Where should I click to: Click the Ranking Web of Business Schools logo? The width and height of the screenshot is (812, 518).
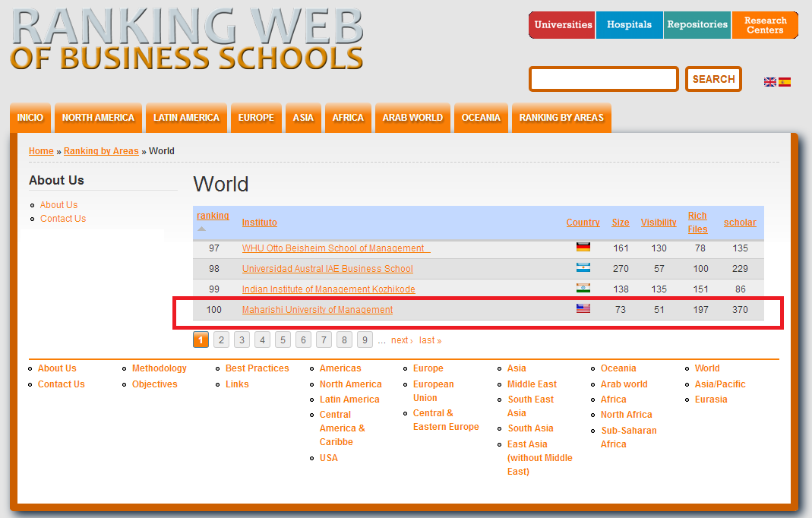[187, 39]
